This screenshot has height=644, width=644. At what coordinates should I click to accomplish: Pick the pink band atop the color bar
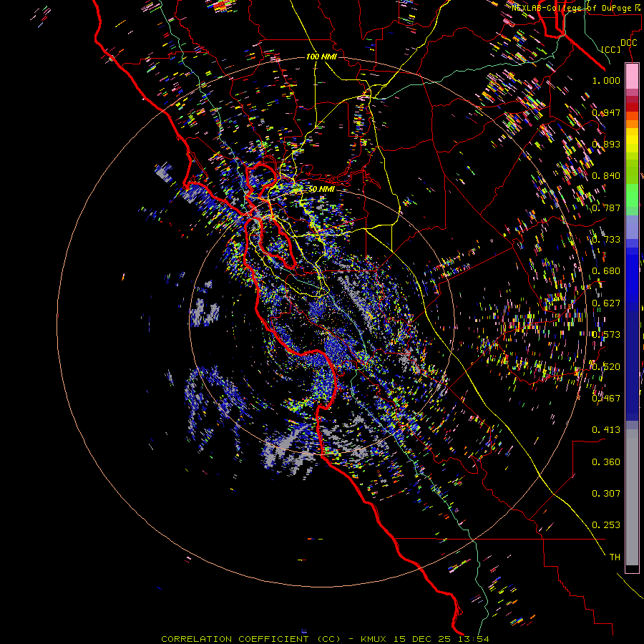point(632,76)
